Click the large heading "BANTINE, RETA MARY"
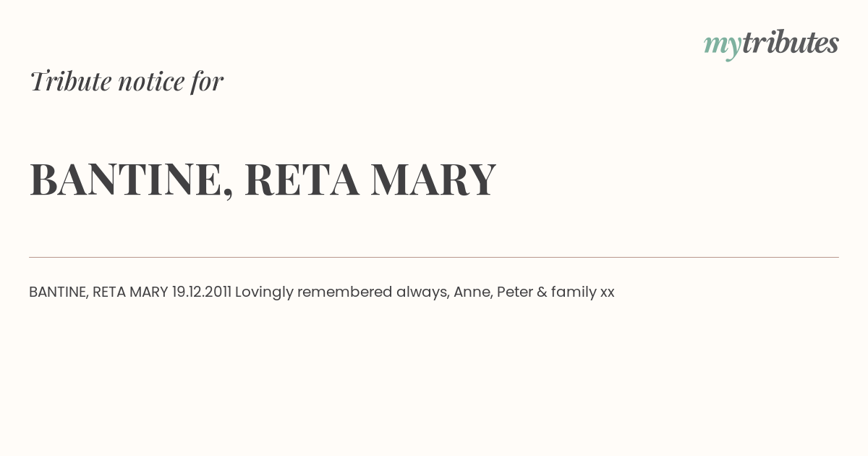This screenshot has width=868, height=456. point(263,180)
